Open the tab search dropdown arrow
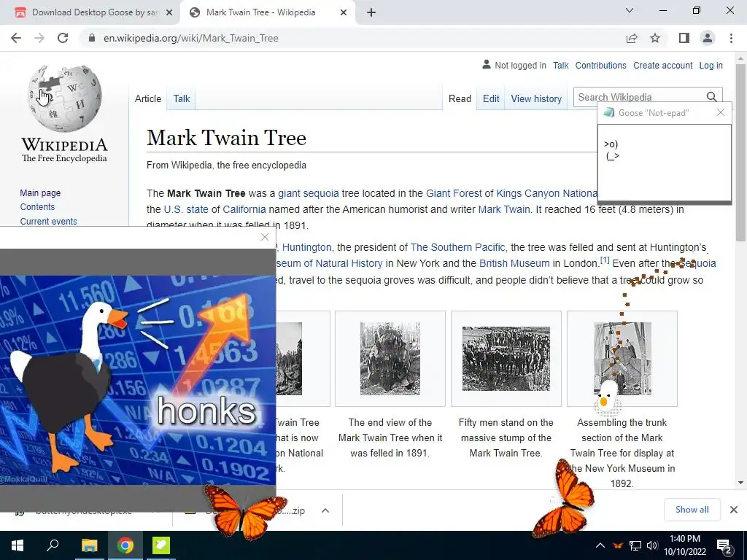 [630, 10]
